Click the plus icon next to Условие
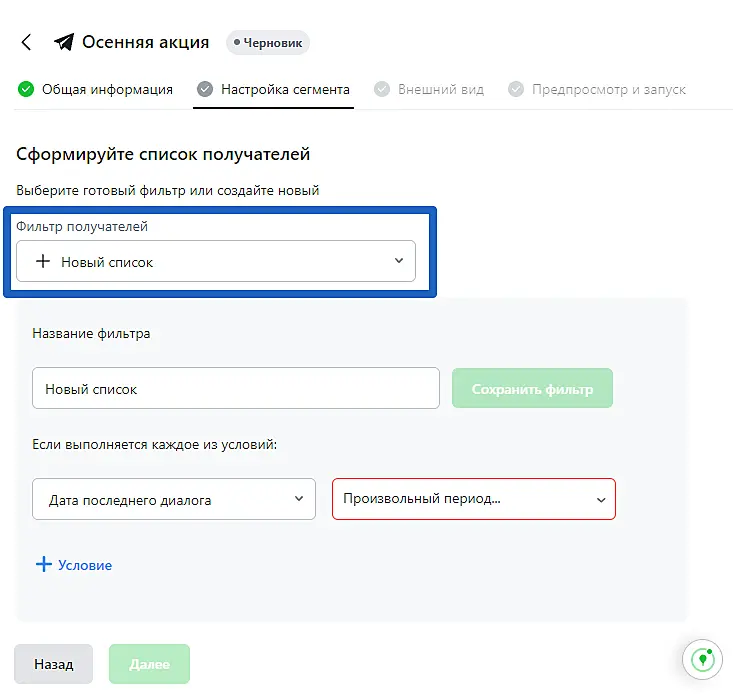This screenshot has height=695, width=733. click(43, 564)
